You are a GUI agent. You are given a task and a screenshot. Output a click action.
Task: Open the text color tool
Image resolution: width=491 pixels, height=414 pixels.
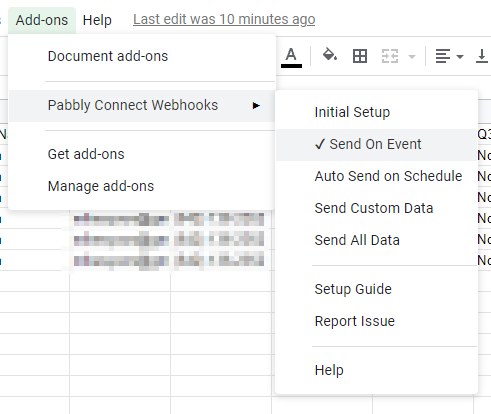(x=291, y=57)
